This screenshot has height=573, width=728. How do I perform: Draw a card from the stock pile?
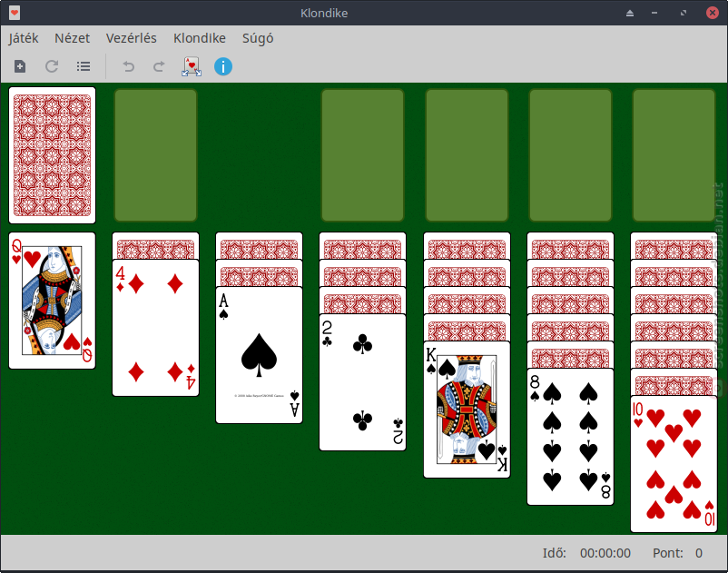(52, 155)
